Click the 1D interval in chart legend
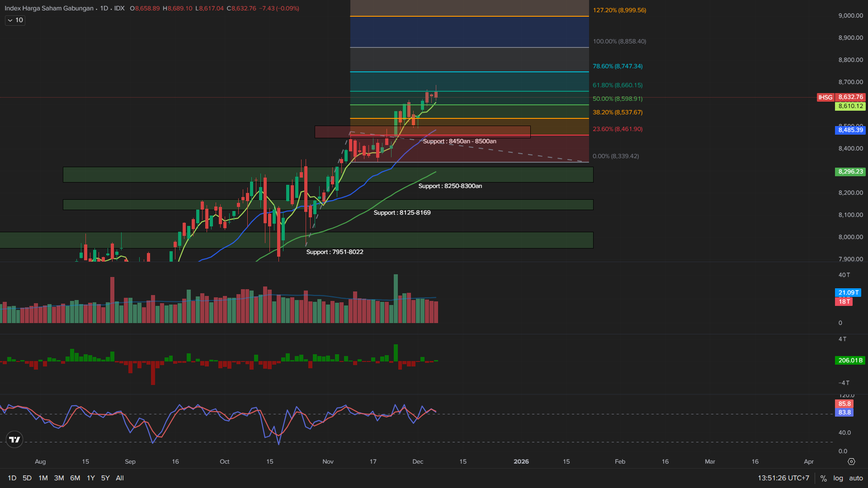Image resolution: width=868 pixels, height=488 pixels. [x=104, y=8]
